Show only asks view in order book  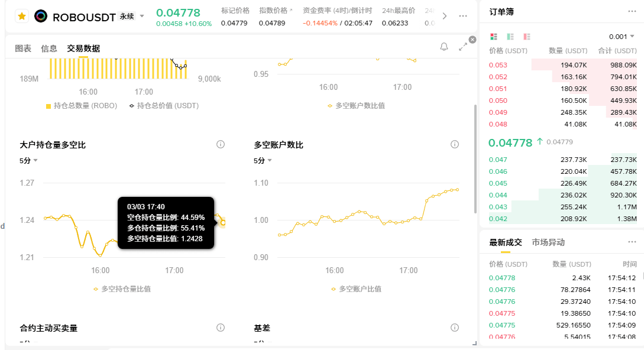pos(526,37)
